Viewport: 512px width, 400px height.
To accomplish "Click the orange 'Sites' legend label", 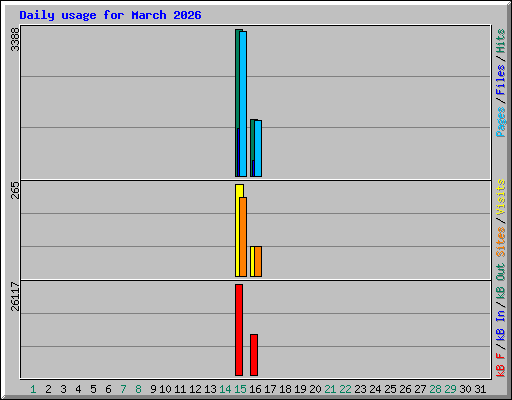I will click(x=500, y=242).
